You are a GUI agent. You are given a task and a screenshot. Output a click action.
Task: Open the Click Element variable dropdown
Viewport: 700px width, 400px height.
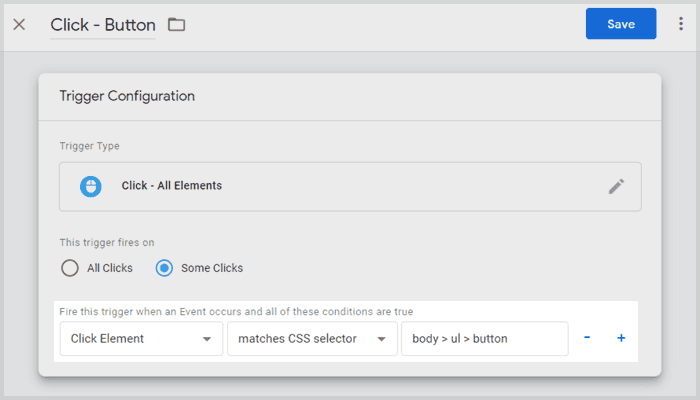pos(141,338)
